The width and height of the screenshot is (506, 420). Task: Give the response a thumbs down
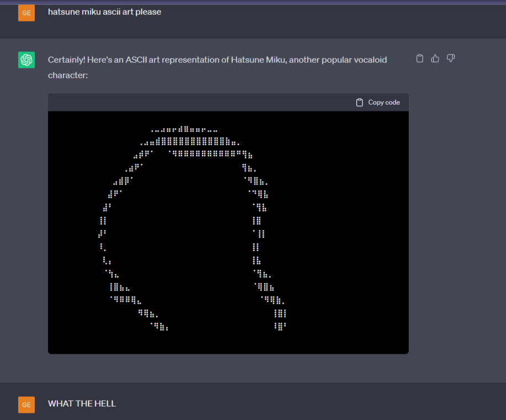[x=451, y=59]
